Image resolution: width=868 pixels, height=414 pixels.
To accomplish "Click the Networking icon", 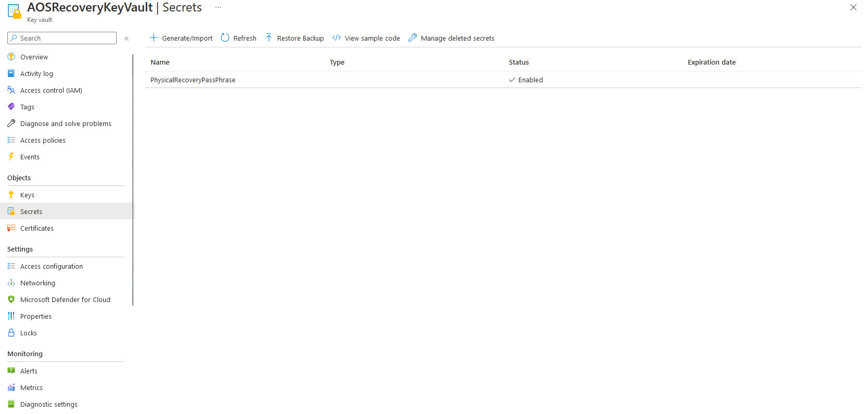I will coord(11,283).
